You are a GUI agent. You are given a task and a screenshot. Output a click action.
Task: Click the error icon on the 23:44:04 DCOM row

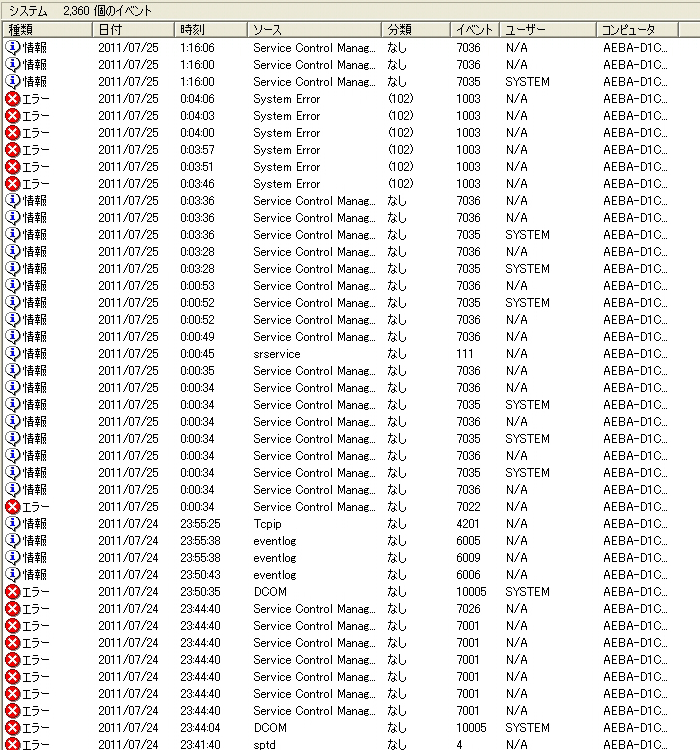[x=13, y=728]
